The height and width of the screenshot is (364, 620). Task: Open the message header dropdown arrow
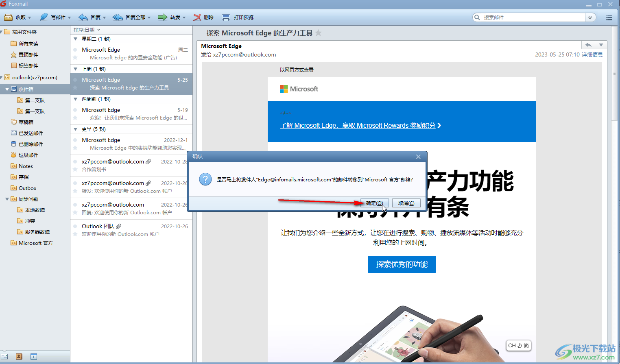(x=601, y=45)
